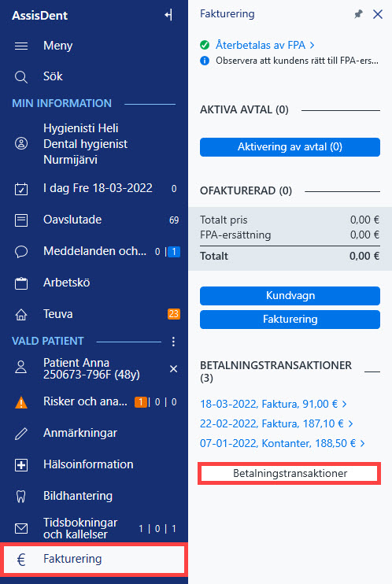Open the Vald patient three-dot menu
The image size is (392, 584).
[173, 342]
